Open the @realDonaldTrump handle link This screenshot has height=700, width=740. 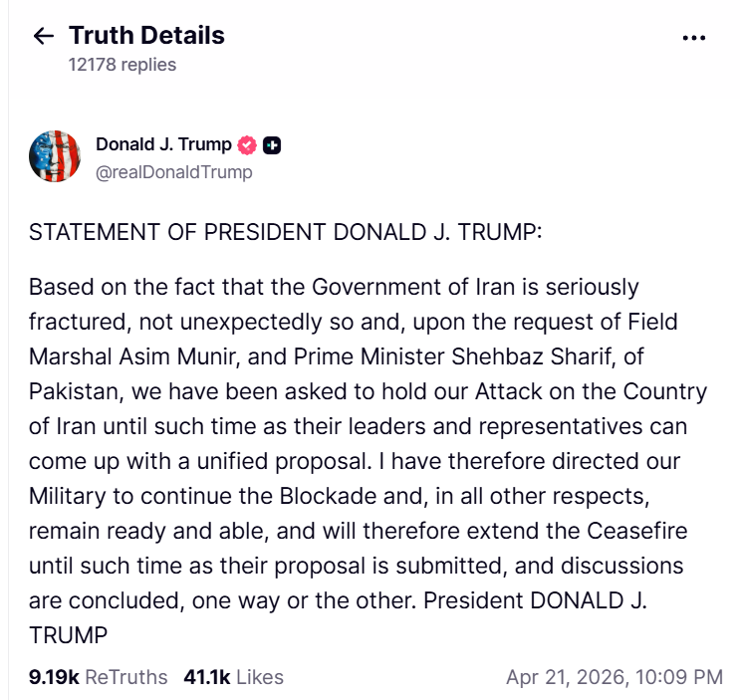(x=174, y=172)
